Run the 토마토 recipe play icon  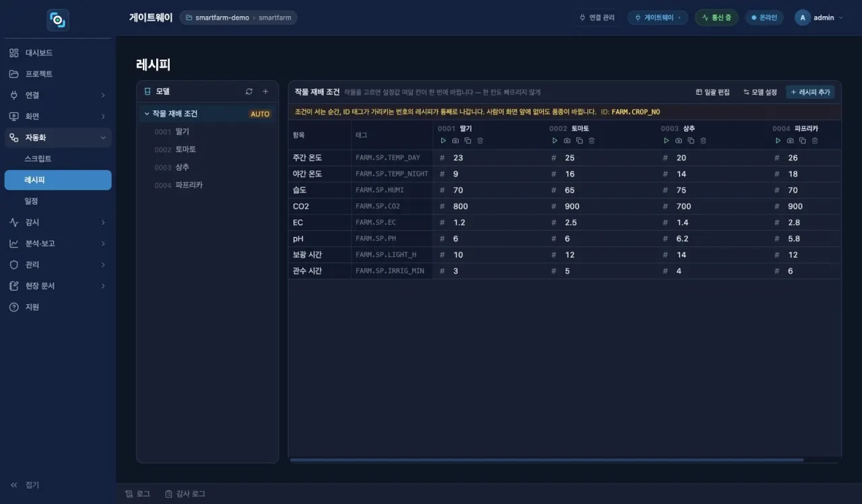(555, 141)
